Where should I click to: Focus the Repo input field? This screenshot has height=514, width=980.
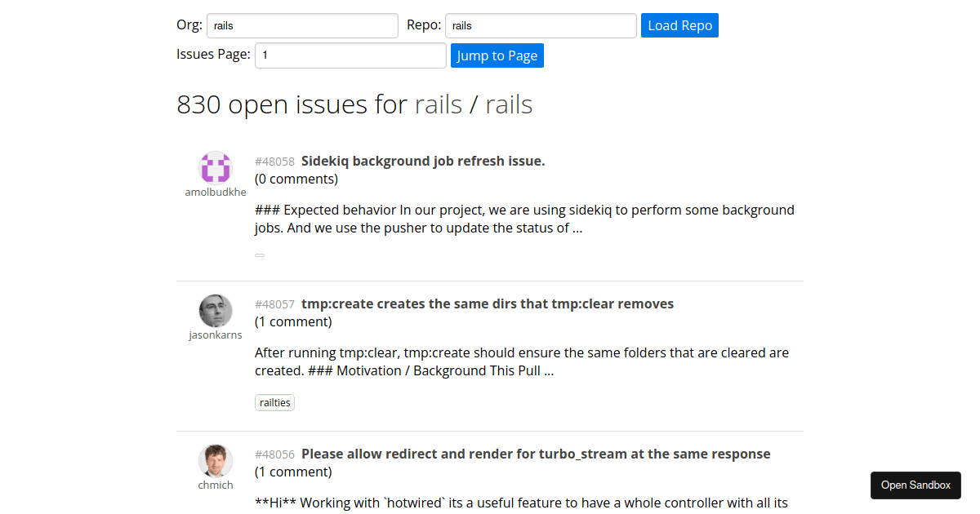pos(540,25)
